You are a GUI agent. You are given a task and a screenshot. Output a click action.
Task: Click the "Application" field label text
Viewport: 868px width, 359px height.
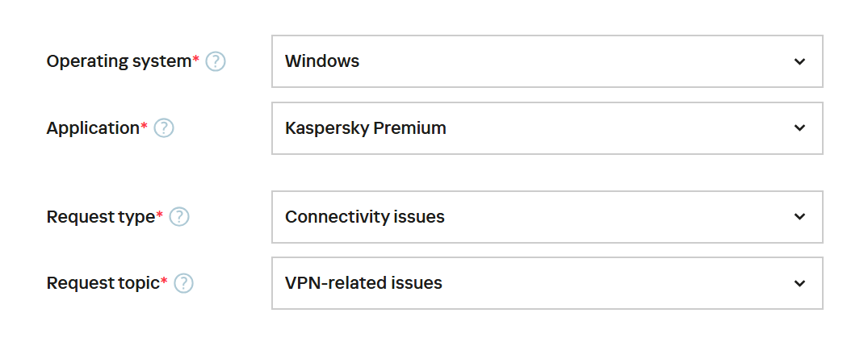(x=93, y=127)
